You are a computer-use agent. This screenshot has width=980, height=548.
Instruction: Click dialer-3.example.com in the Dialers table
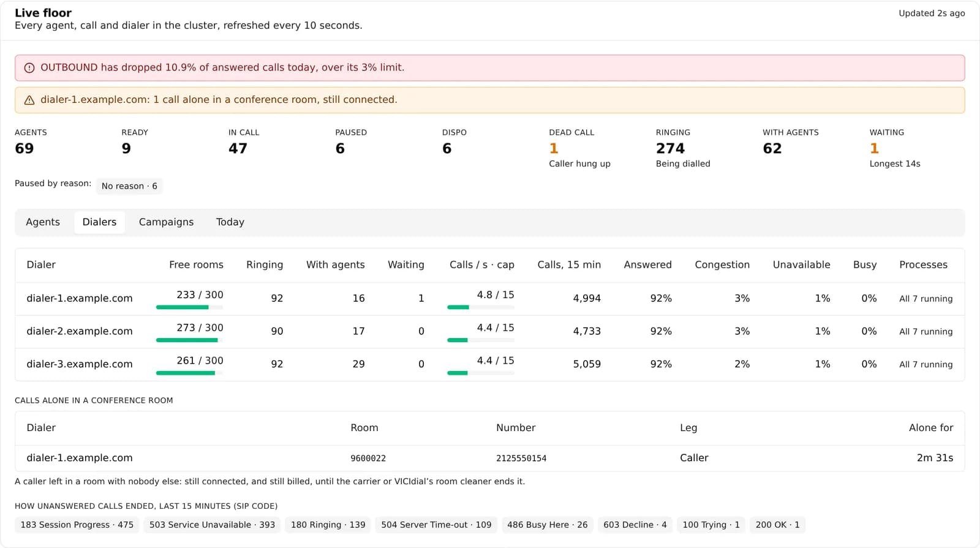click(x=80, y=364)
